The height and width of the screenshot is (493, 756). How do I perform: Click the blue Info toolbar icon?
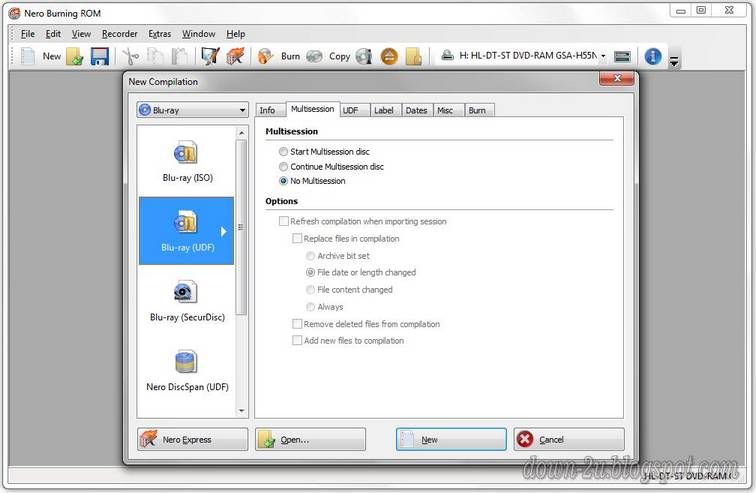653,56
